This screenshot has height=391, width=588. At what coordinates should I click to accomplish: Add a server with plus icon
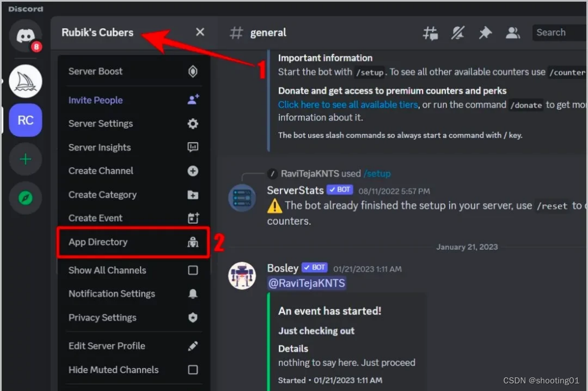[x=25, y=159]
